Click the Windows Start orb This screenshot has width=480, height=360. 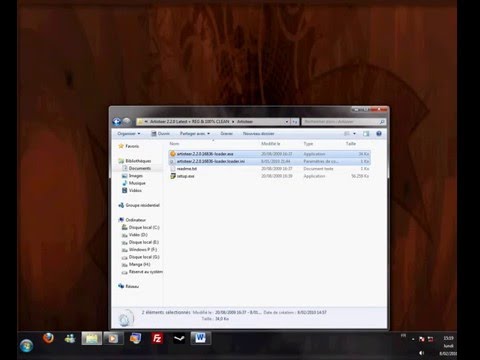pos(26,346)
